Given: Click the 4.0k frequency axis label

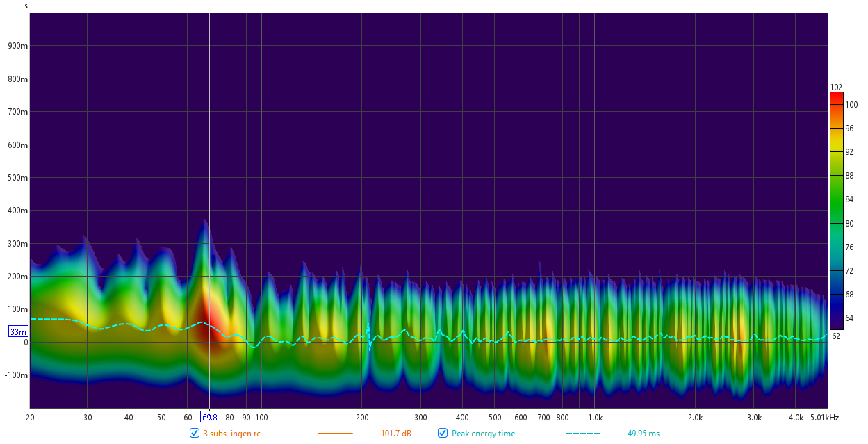Looking at the screenshot, I should tap(796, 418).
